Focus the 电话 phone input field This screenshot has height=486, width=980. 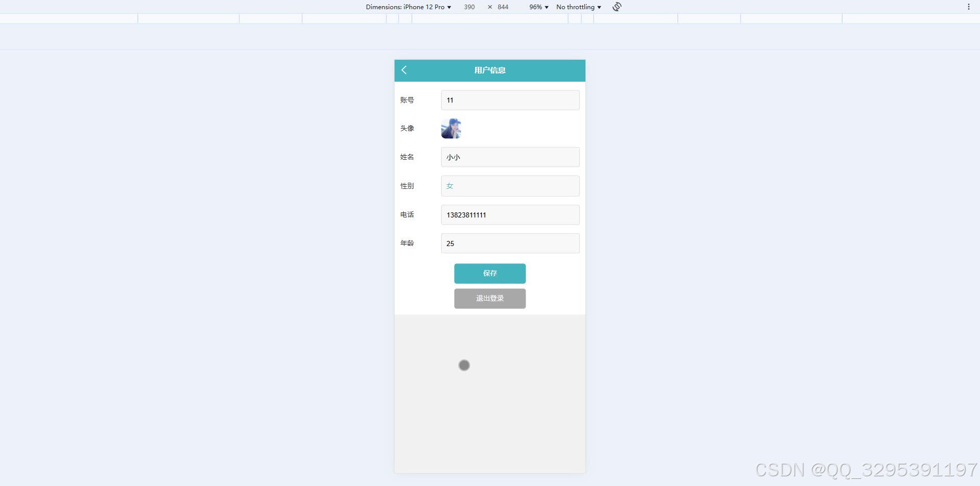510,214
